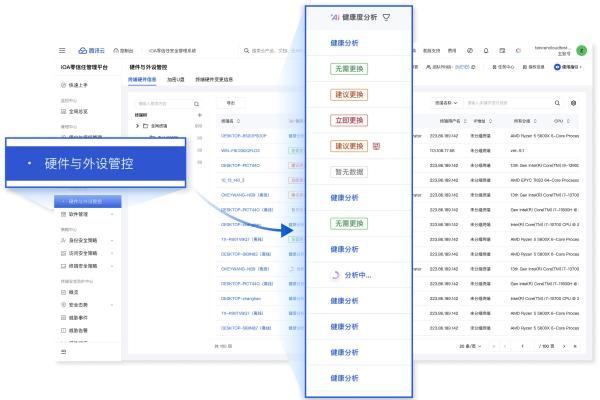
Task: Open the message inbox icon beside the bell
Action: (502, 51)
